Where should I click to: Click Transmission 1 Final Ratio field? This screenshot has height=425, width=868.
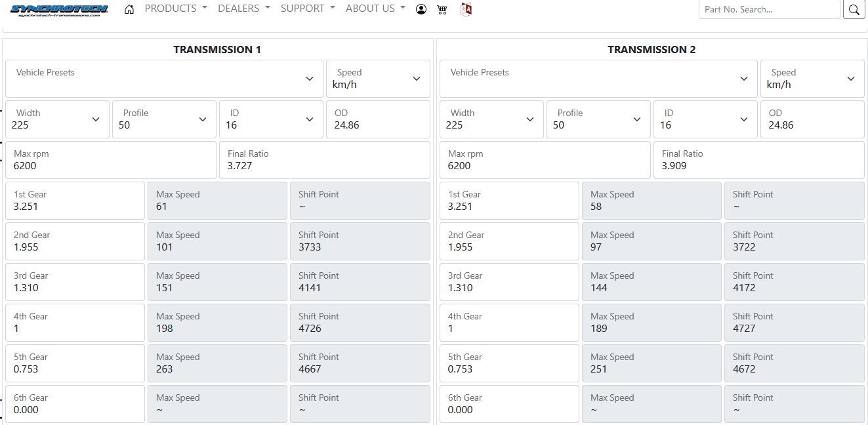click(x=324, y=160)
